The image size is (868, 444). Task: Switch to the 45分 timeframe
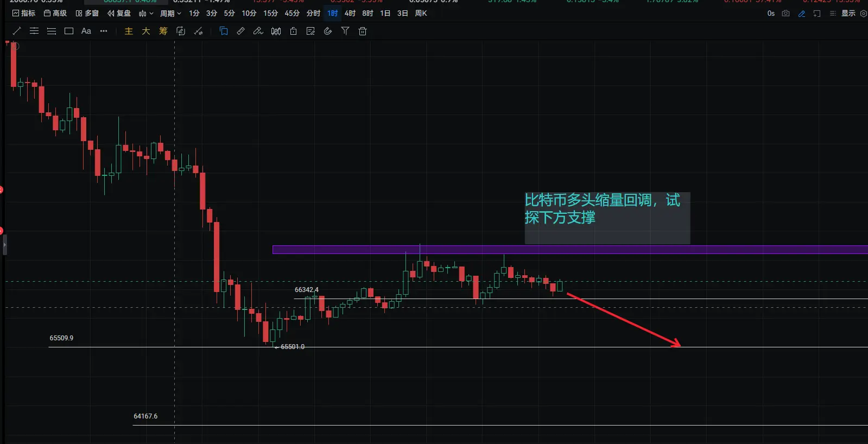point(292,13)
